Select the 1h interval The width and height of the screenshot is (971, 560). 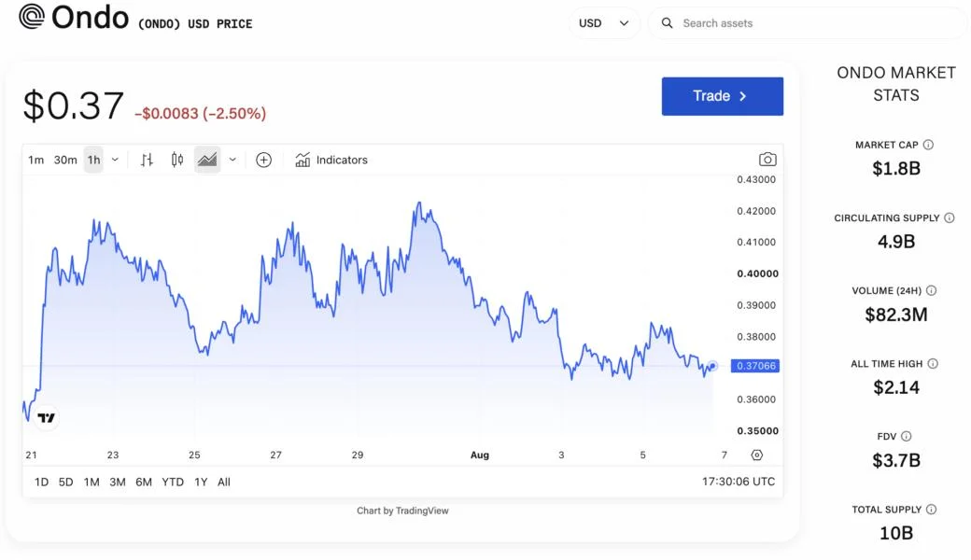(x=93, y=161)
